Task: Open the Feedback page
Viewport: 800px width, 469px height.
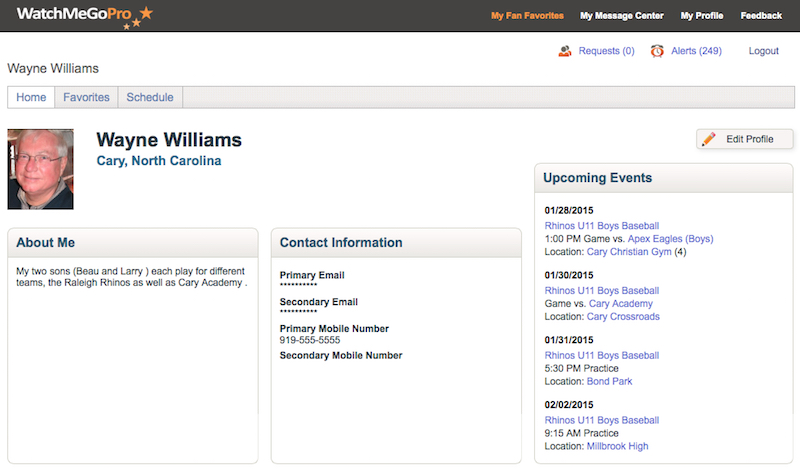Action: coord(761,16)
